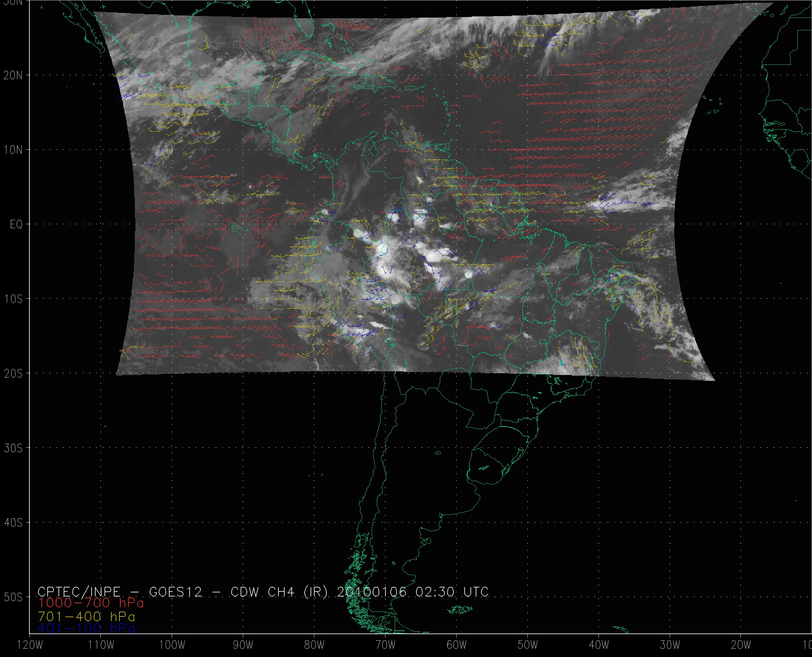Click the blue 401-100 hPa legend entry
The width and height of the screenshot is (812, 657).
86,628
